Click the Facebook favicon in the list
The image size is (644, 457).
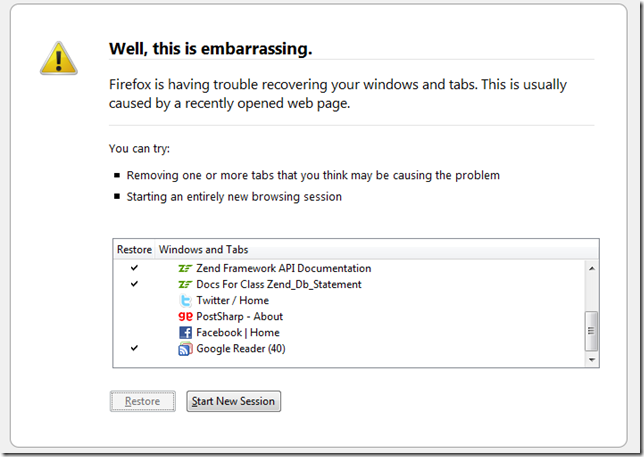[x=185, y=332]
